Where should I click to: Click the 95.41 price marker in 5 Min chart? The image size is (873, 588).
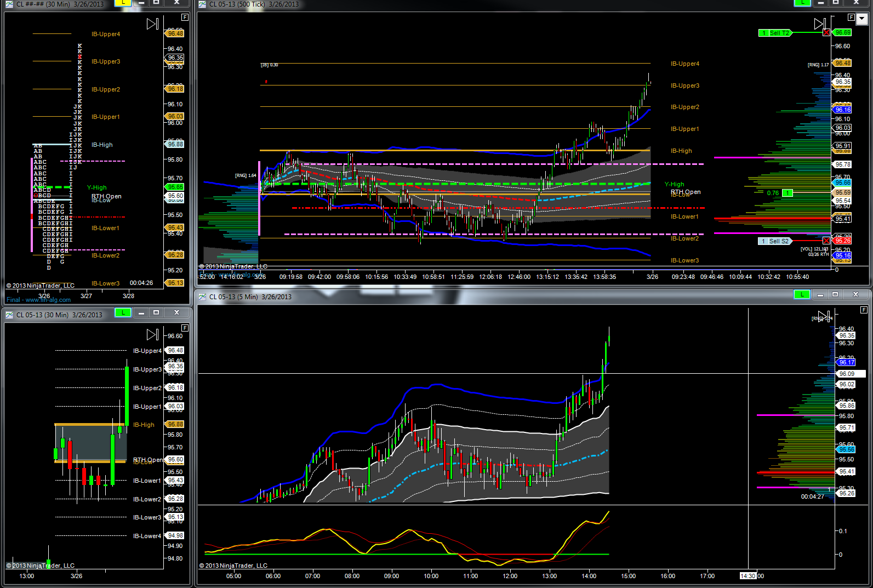coord(846,471)
